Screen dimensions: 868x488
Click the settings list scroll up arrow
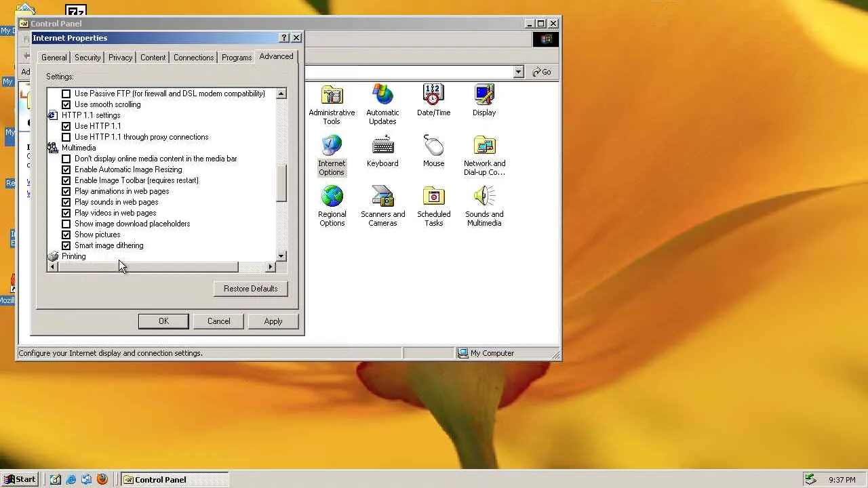pos(281,94)
